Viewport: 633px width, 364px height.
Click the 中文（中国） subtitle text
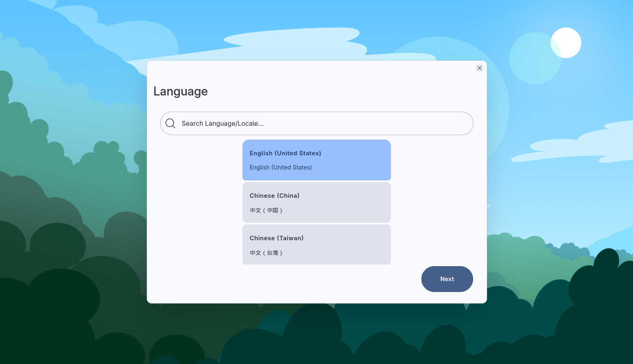pos(266,210)
